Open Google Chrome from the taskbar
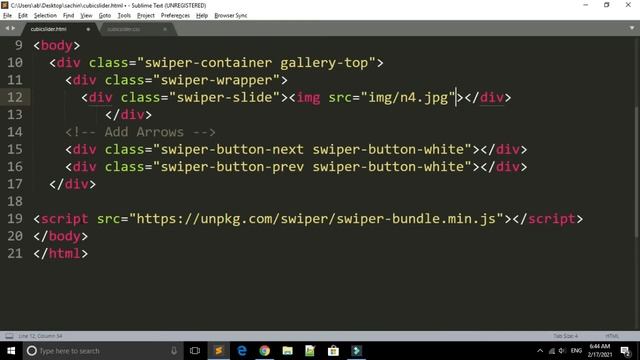 click(264, 351)
